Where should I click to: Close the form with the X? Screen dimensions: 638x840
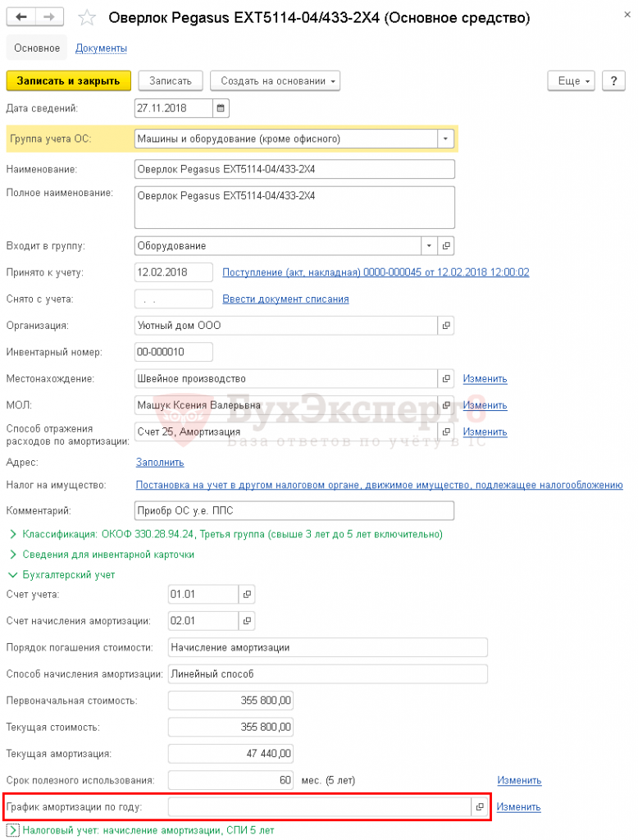627,15
